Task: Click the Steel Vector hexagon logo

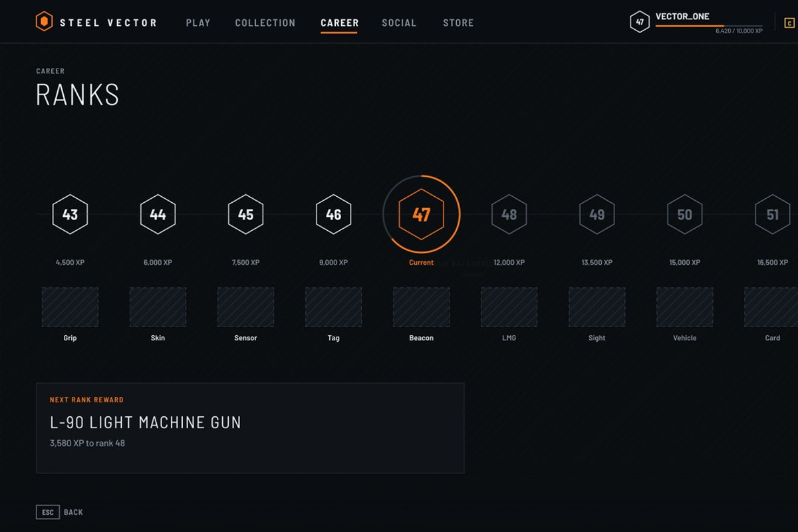Action: [44, 22]
